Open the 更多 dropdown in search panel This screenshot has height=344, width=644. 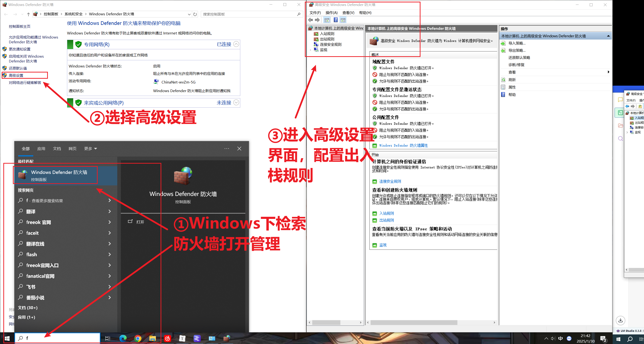[x=90, y=149]
